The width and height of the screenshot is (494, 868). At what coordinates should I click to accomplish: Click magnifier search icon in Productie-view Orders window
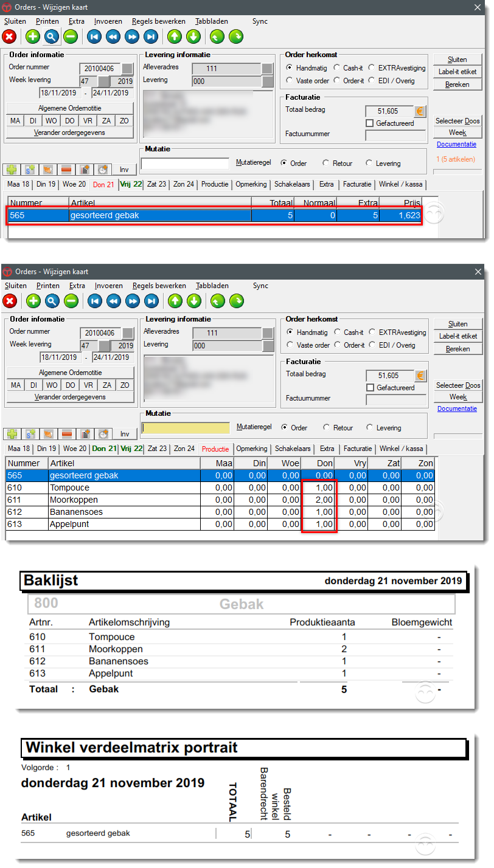[x=52, y=300]
